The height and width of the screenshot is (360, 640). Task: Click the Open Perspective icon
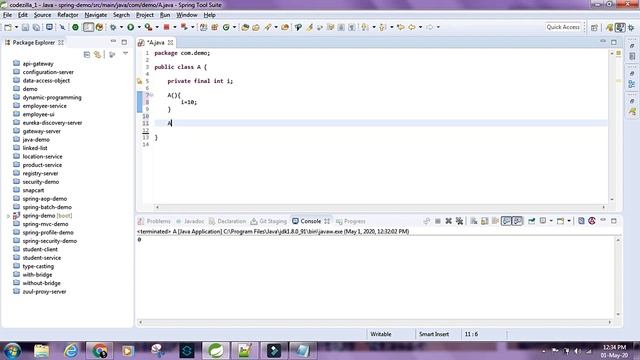594,27
